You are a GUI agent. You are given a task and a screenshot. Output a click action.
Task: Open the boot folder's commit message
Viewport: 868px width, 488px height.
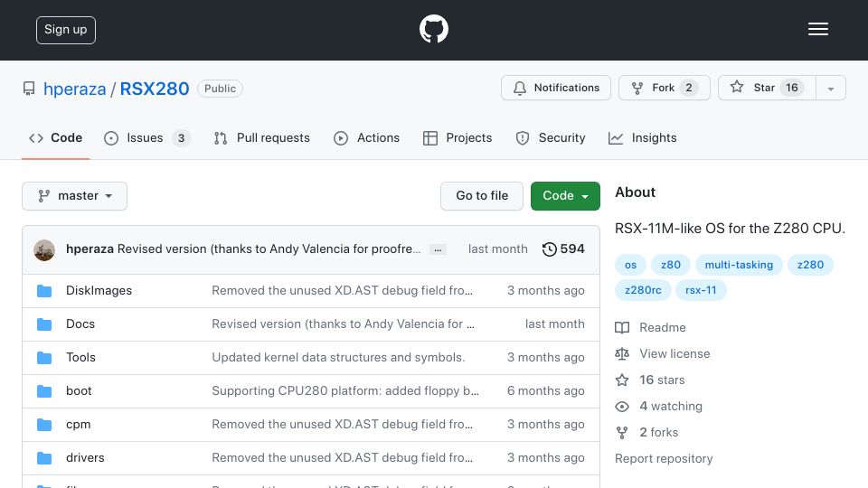(345, 390)
